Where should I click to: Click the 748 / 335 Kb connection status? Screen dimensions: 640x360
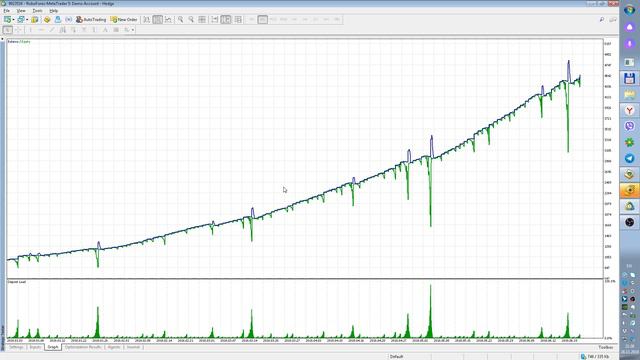[x=595, y=356]
